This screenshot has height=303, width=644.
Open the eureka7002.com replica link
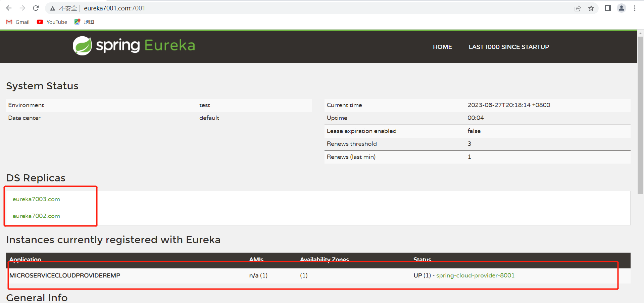(x=36, y=216)
